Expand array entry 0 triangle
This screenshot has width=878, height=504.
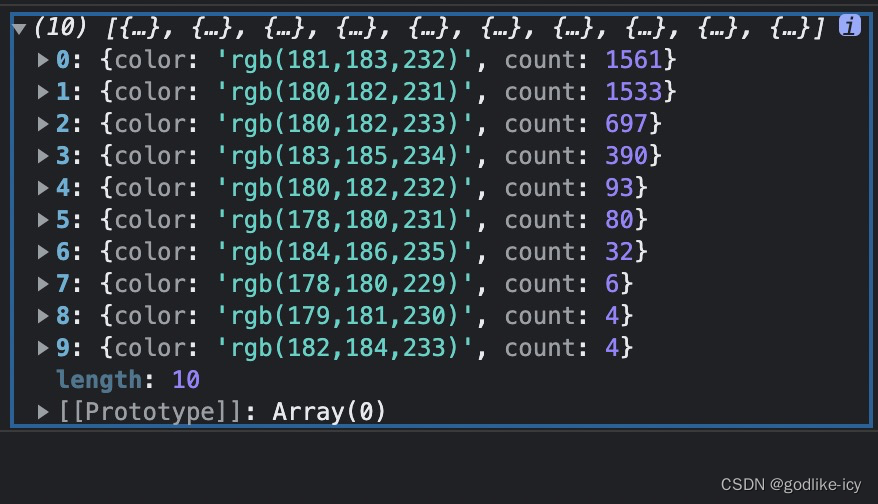(43, 59)
